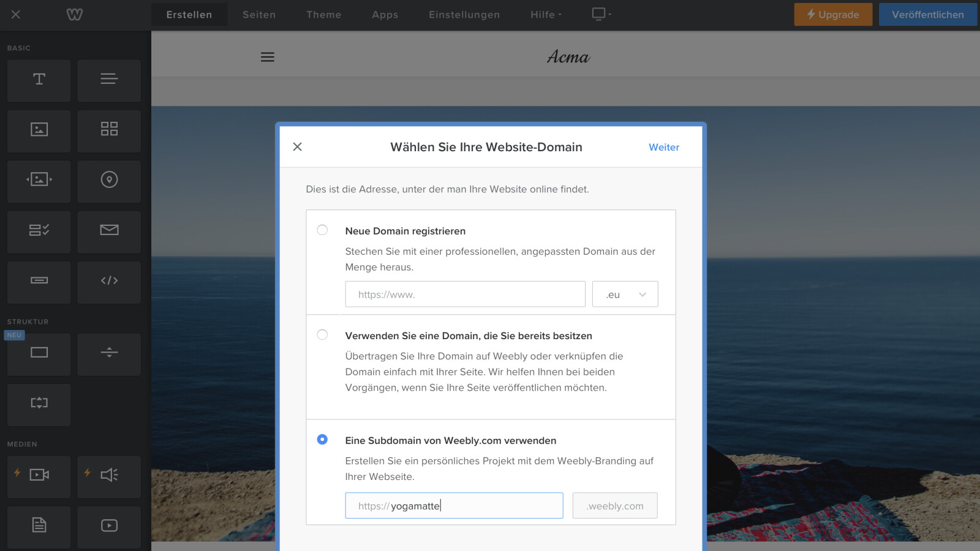Choose the option to use an existing domain
The height and width of the screenshot is (551, 980).
point(322,335)
